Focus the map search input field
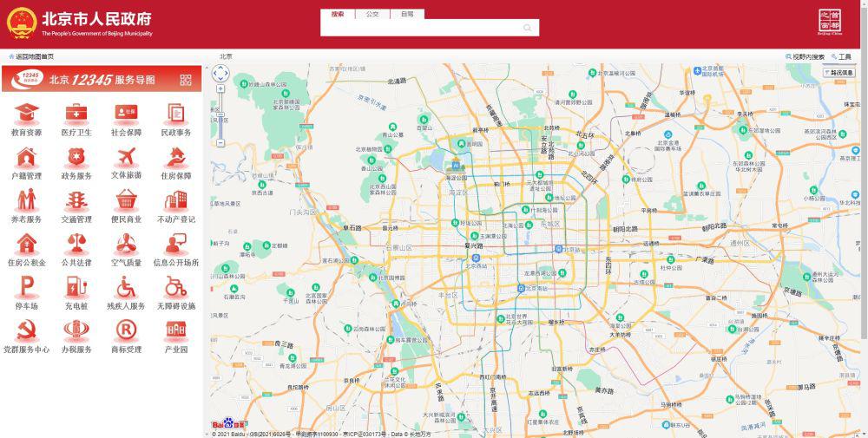Image resolution: width=868 pixels, height=438 pixels. pyautogui.click(x=421, y=28)
